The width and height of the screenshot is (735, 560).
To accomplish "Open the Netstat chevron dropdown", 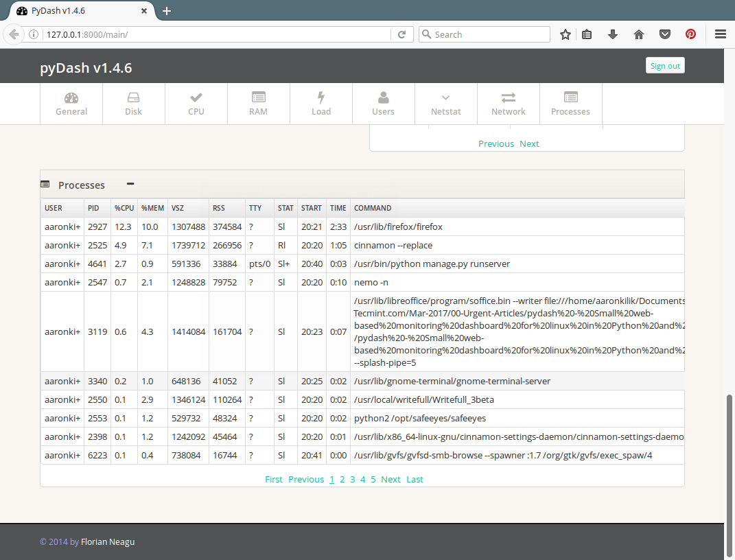I will [x=445, y=97].
